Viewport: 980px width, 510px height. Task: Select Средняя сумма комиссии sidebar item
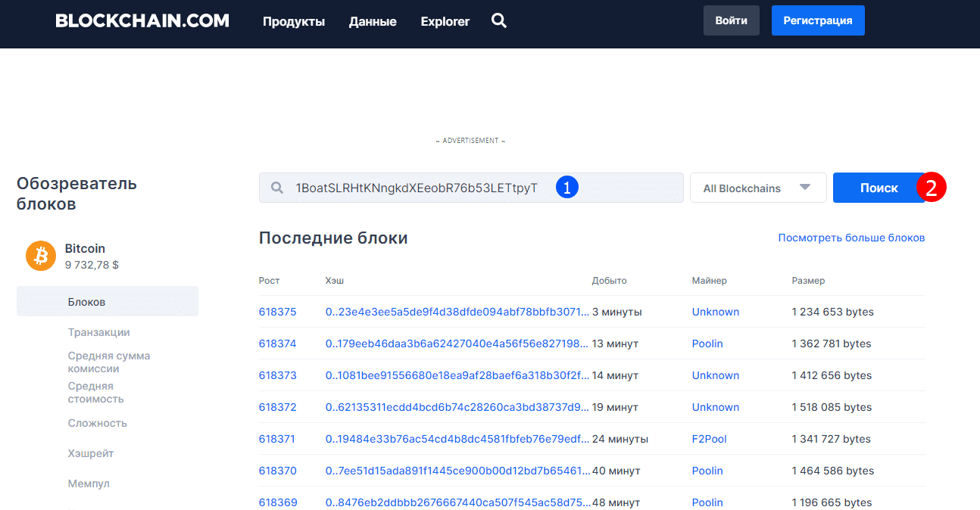[109, 362]
